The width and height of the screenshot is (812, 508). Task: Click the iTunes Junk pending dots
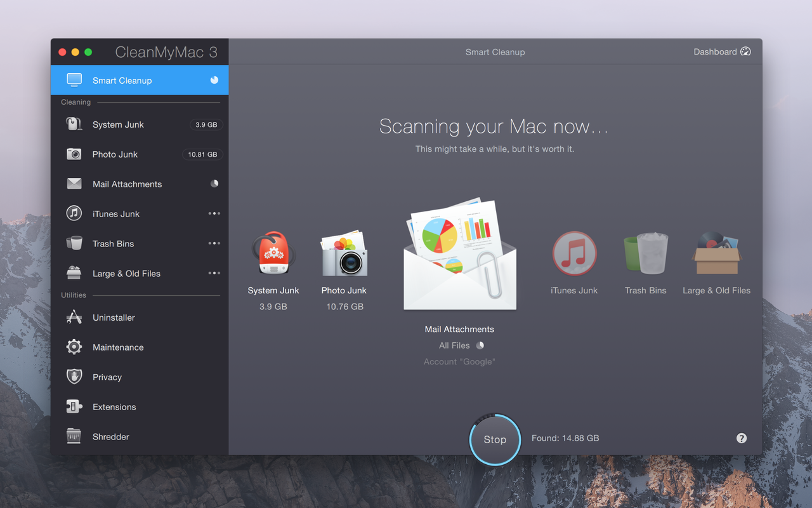pyautogui.click(x=214, y=213)
